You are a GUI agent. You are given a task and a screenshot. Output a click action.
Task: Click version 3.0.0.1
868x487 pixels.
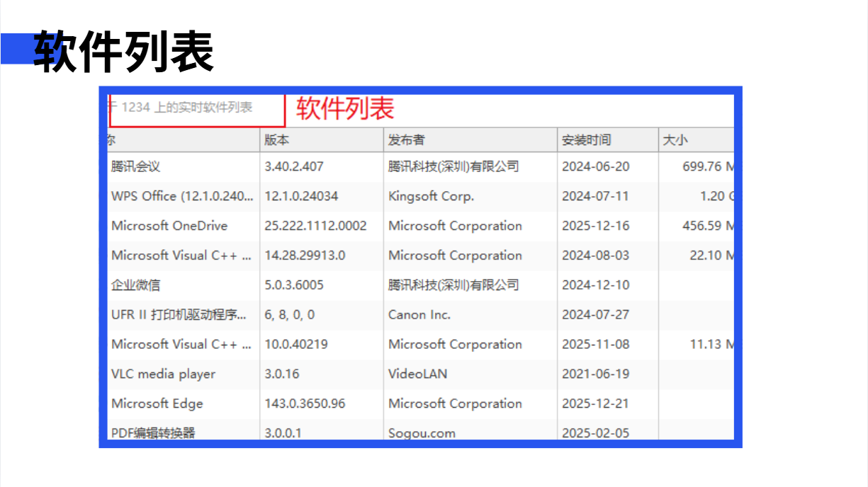(283, 432)
